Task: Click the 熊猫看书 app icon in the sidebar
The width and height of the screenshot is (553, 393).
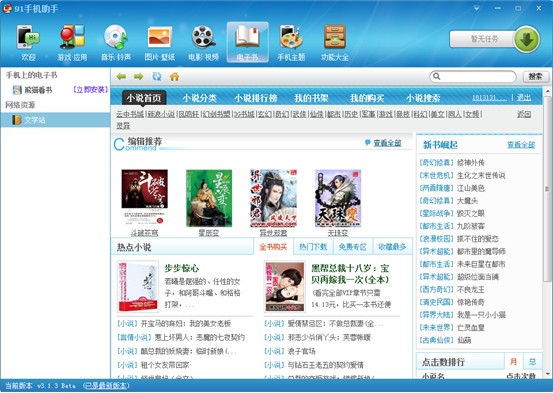Action: (x=17, y=90)
